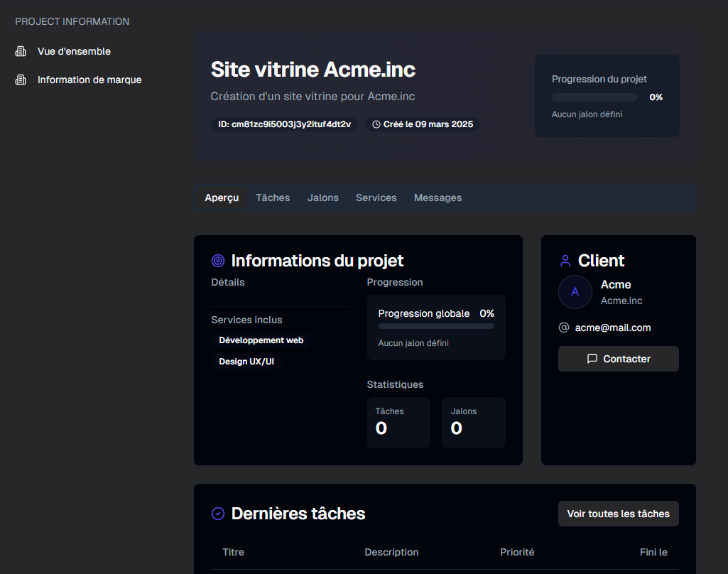Click the Statistiques heading
Viewport: 728px width, 574px height.
click(395, 384)
